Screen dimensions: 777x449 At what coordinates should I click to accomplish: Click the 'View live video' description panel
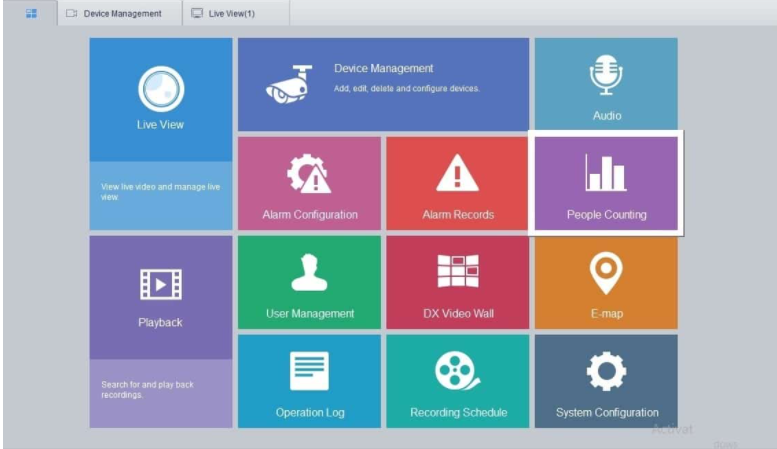(160, 193)
